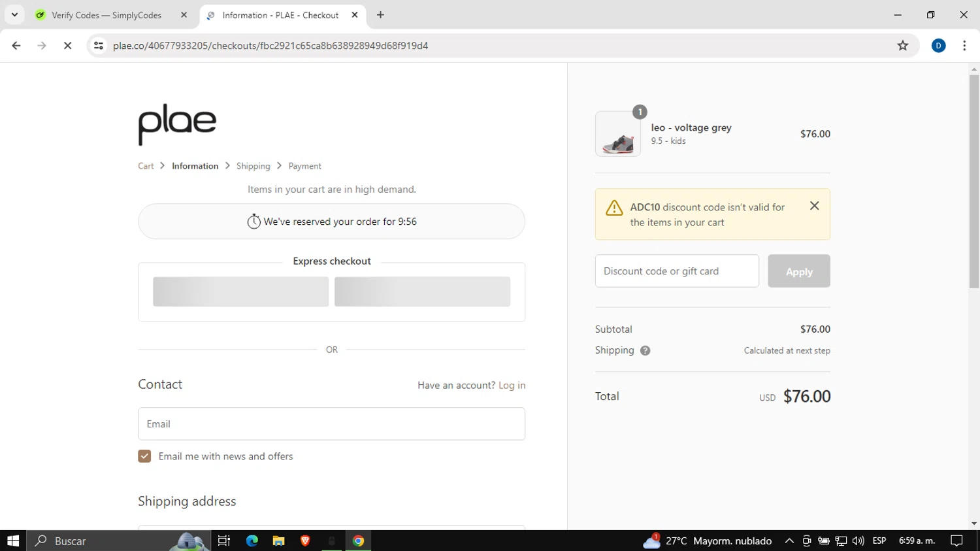Click the second express checkout button
Viewport: 980px width, 551px height.
[422, 292]
